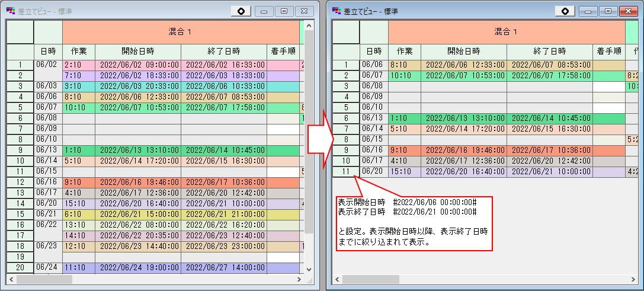Click 2022/06/03 18:33:00 end cell in left window
Viewport: 644px width, 291px height.
tap(224, 76)
